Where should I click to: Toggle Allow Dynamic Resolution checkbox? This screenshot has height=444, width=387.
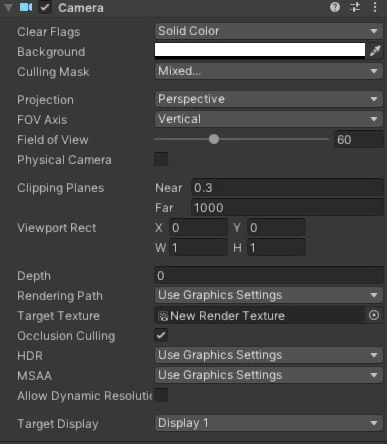pos(161,395)
